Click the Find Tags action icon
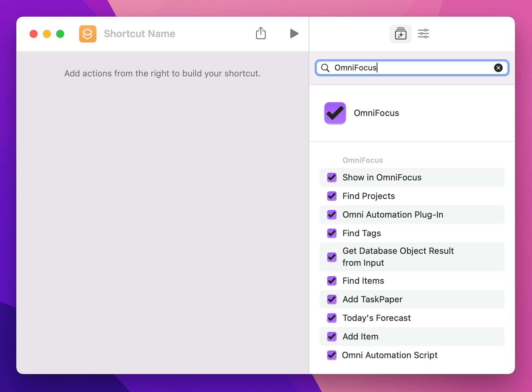532x392 pixels. (332, 233)
